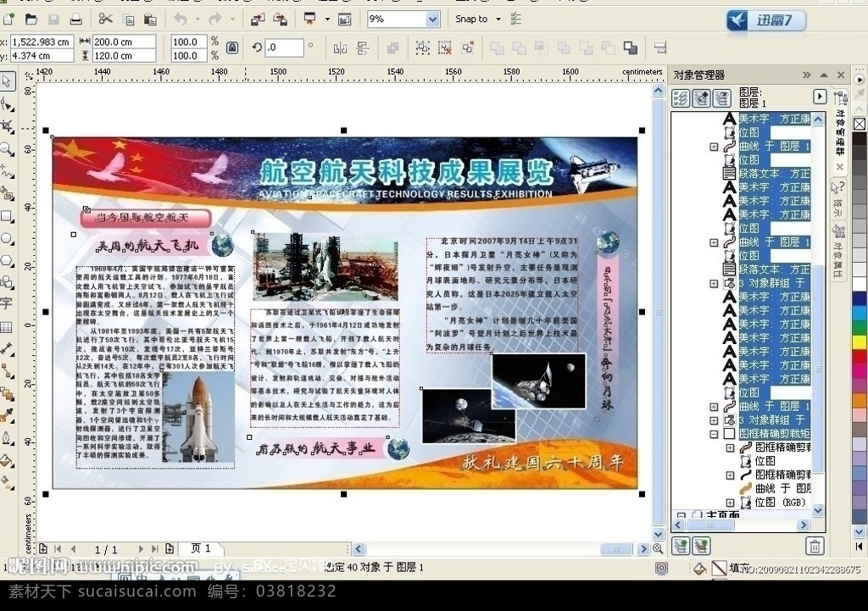Image resolution: width=868 pixels, height=611 pixels.
Task: Click the Paste clipboard icon
Action: [x=150, y=19]
